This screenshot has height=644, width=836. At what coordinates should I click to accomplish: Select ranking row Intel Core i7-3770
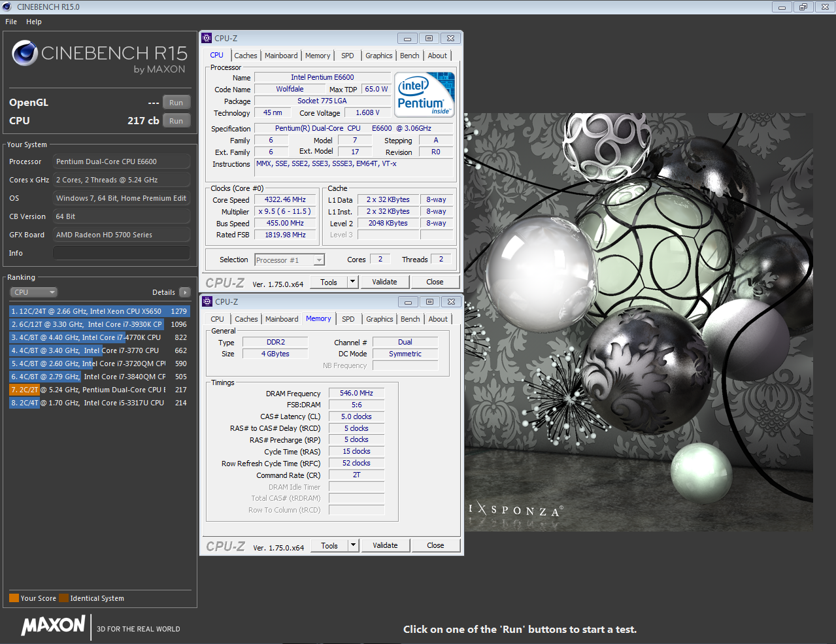click(x=99, y=350)
